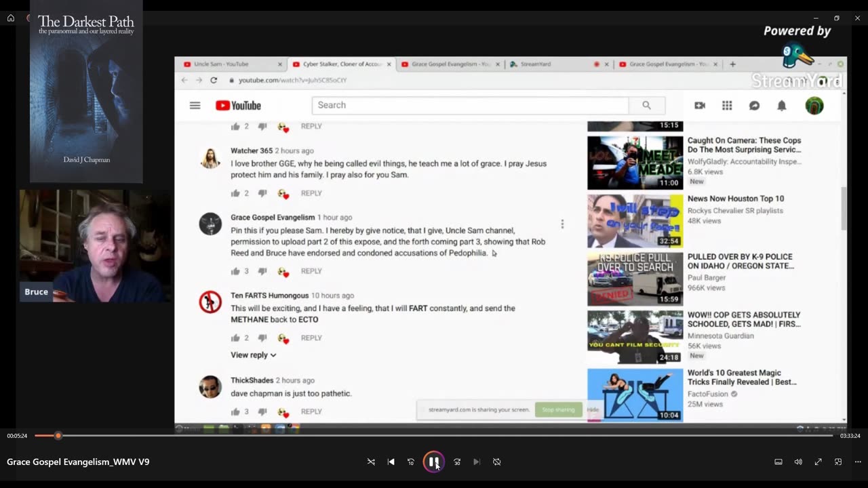
Task: Close the StreamYard browser tab
Action: (607, 64)
